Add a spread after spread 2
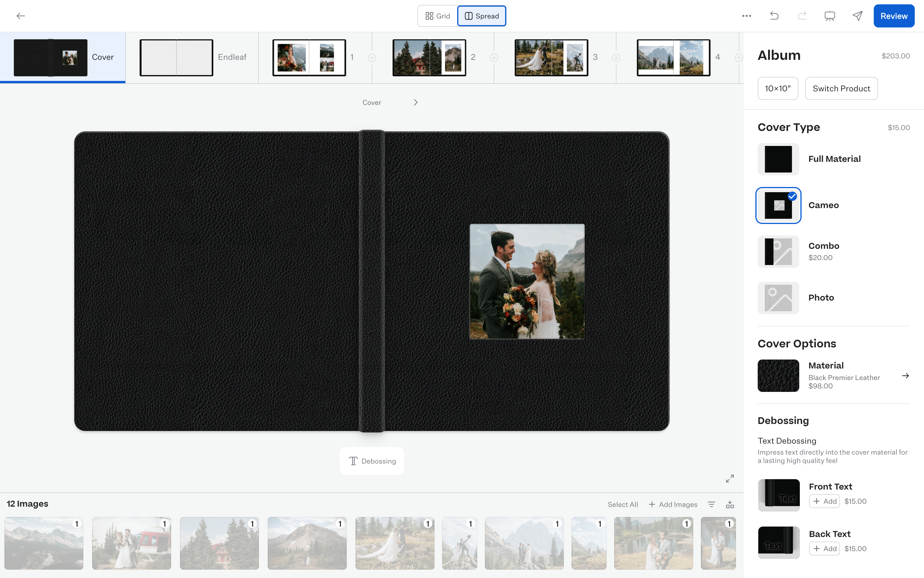Image resolution: width=924 pixels, height=578 pixels. point(494,58)
